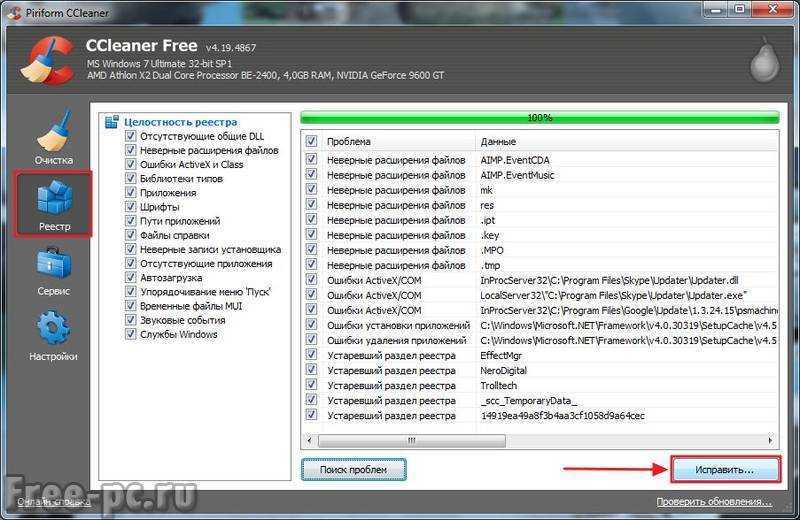Click the Исправить... button
The height and width of the screenshot is (520, 800).
[x=725, y=469]
